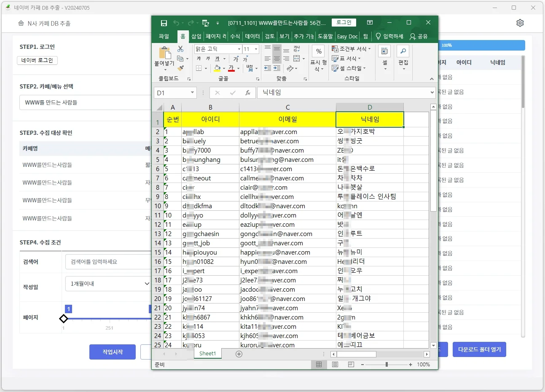
Task: Enable wrap text in the cell
Action: click(x=297, y=49)
